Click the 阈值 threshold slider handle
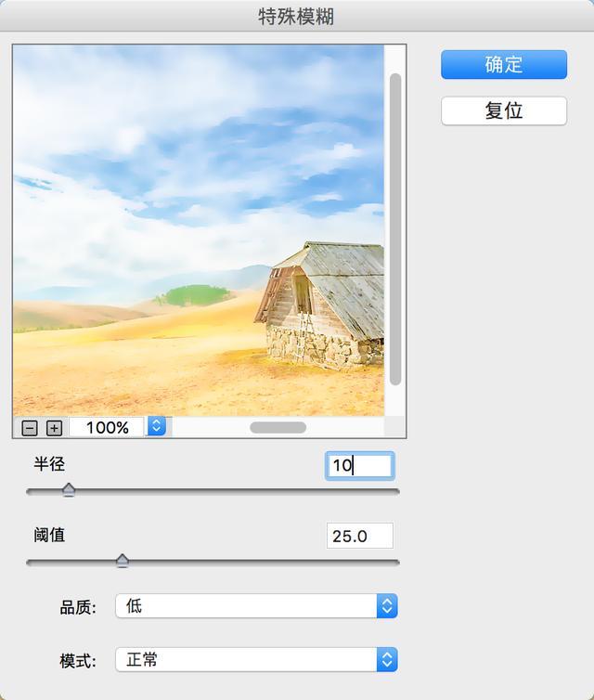The height and width of the screenshot is (700, 594). (123, 561)
